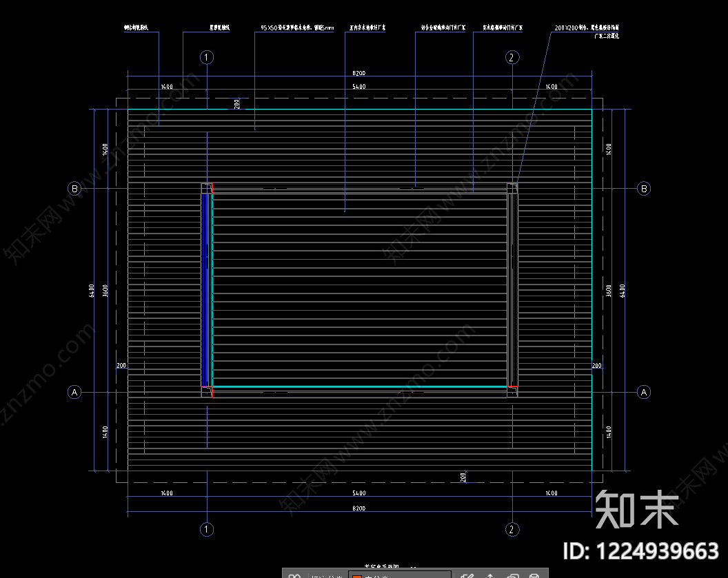Select the 5400 dimension text above the plan
This screenshot has height=578, width=728.
[359, 87]
